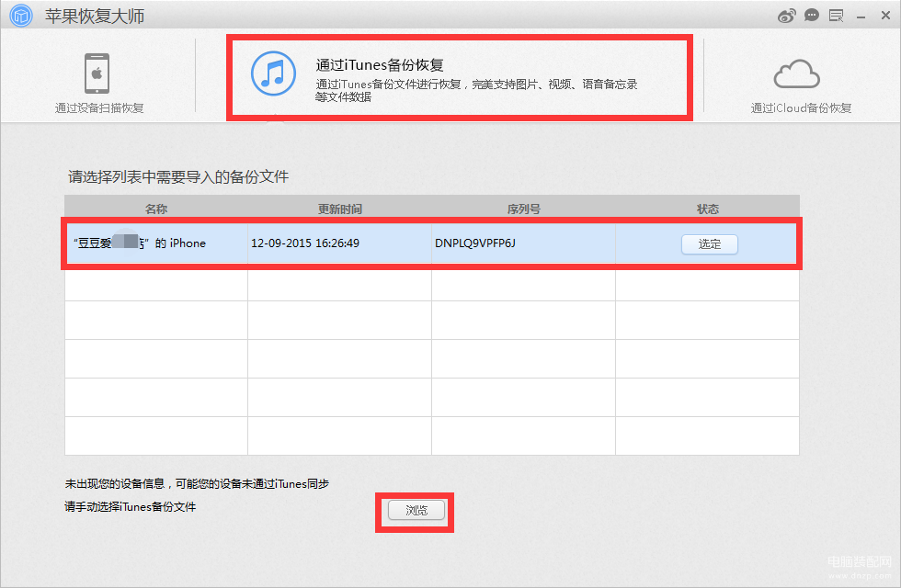Click the 未出现您的设备信息 notice text

(197, 484)
